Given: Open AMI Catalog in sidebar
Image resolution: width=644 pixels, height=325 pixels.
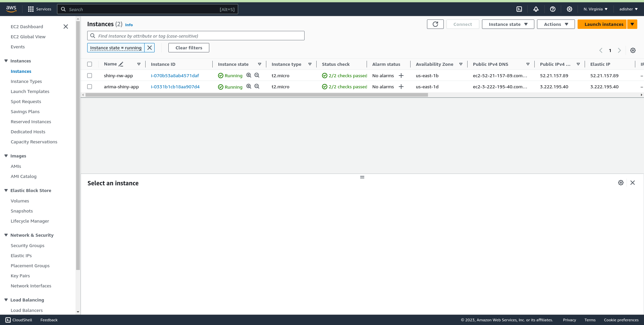Looking at the screenshot, I should tap(23, 176).
